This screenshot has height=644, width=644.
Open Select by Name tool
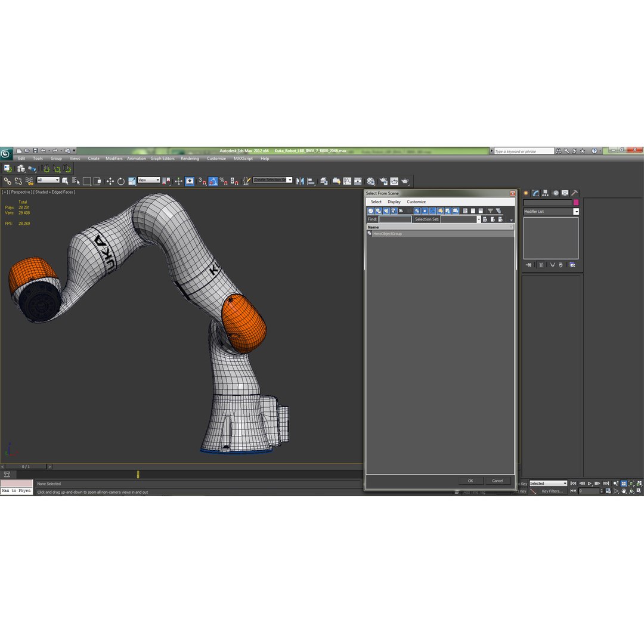click(x=76, y=181)
